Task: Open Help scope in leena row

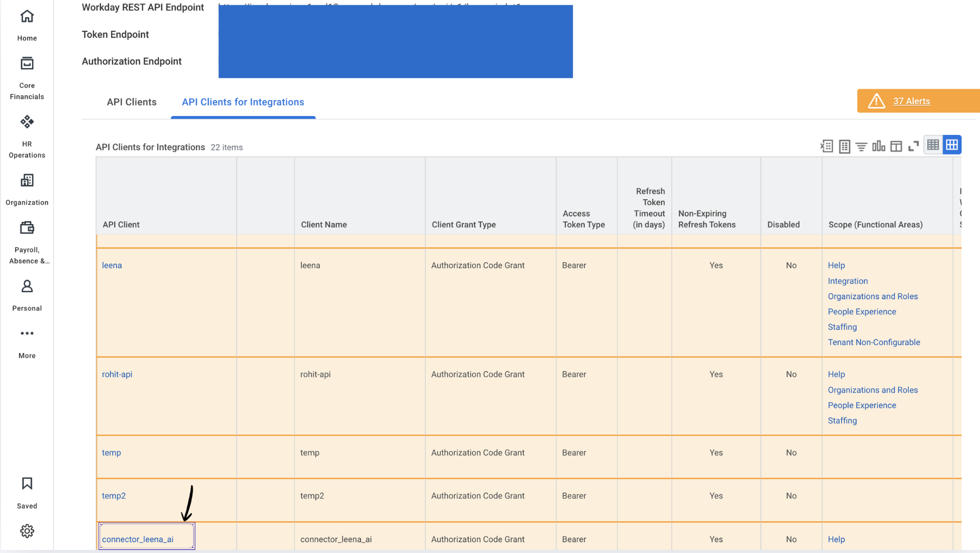Action: click(836, 265)
